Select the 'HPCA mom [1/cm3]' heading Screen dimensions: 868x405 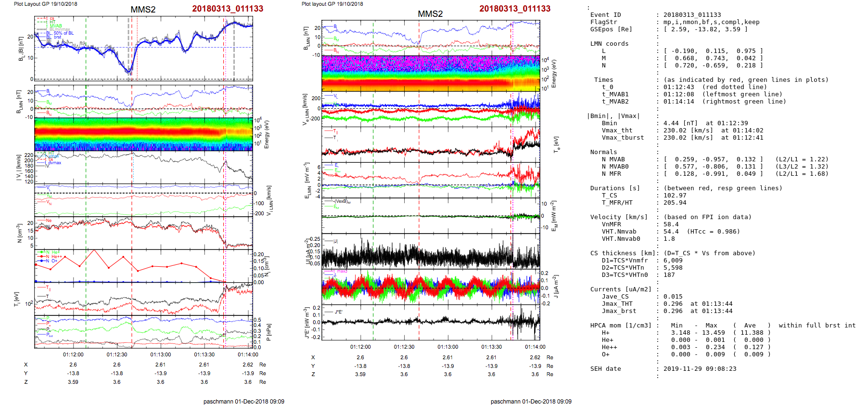[x=621, y=326]
